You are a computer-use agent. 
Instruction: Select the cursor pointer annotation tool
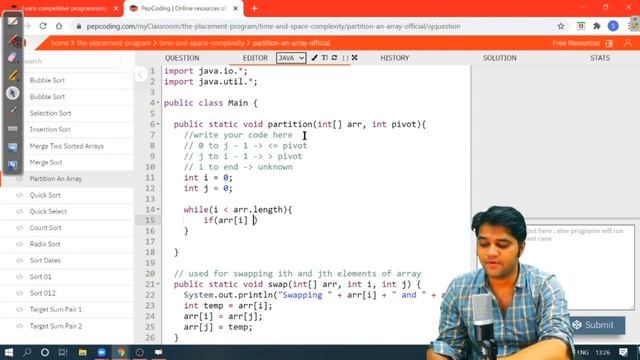[13, 93]
